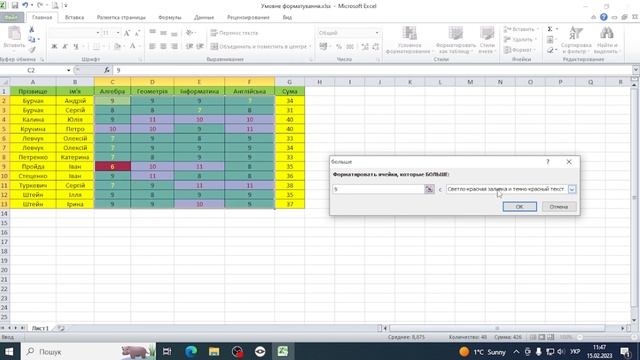Select the Лист1 sheet tab

tap(40, 328)
